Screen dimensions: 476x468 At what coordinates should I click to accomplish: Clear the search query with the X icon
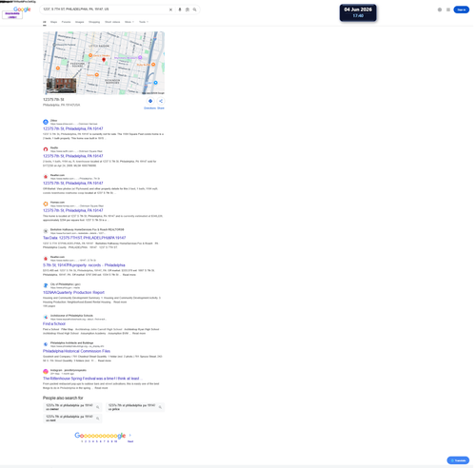coord(171,10)
